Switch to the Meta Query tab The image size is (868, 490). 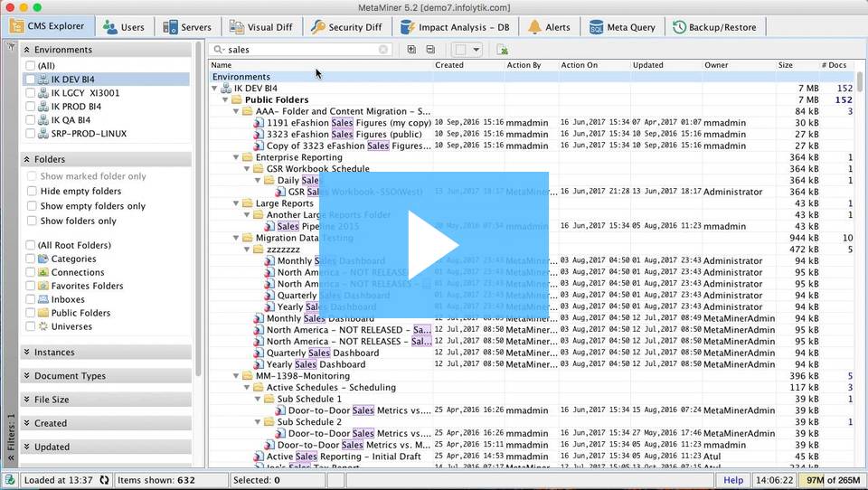point(622,27)
